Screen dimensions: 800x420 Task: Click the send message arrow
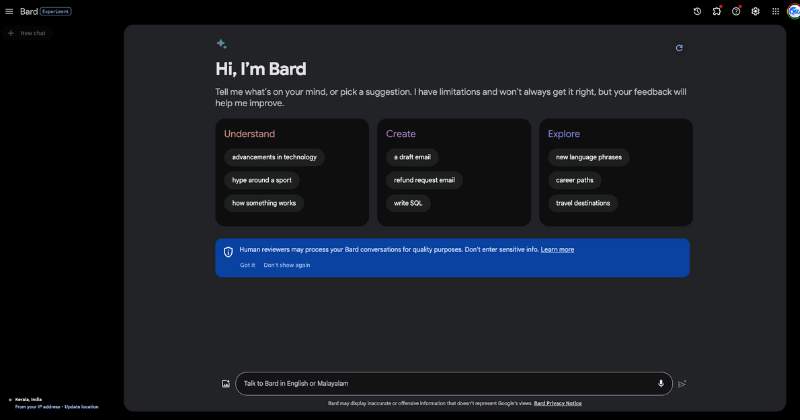(x=682, y=384)
